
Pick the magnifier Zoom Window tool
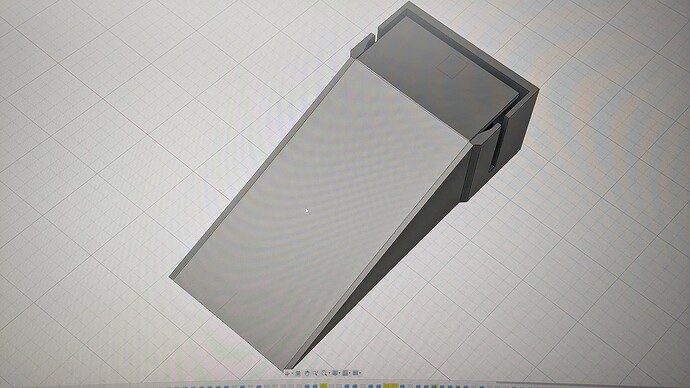click(324, 373)
